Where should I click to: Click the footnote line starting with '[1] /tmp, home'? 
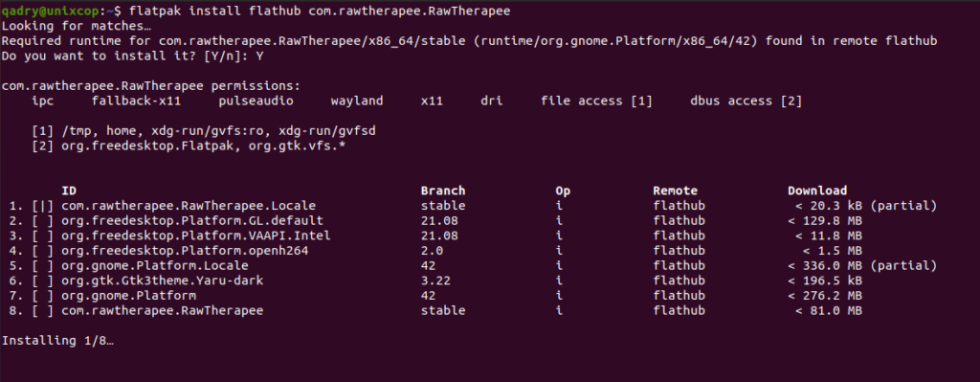click(x=204, y=130)
